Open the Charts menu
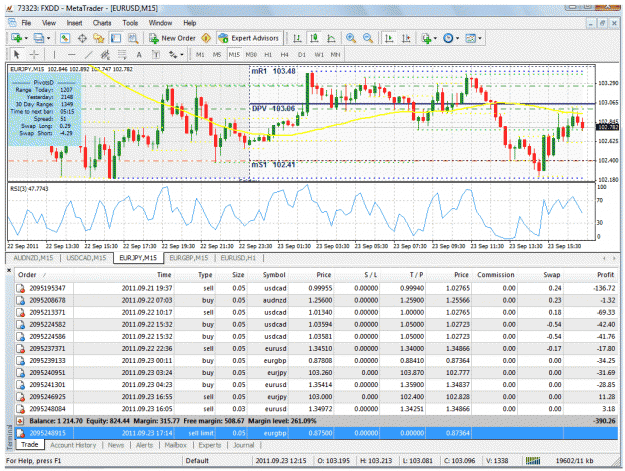This screenshot has width=625, height=471. [102, 23]
